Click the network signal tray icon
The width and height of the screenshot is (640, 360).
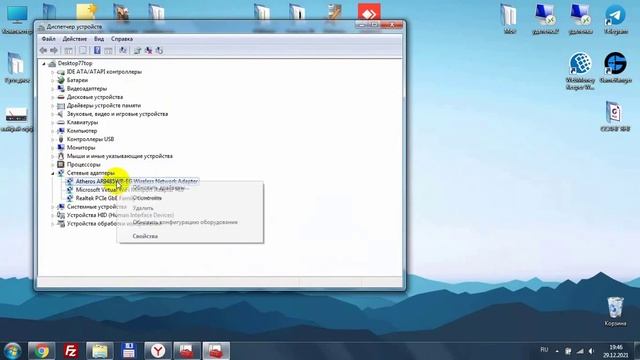(x=580, y=351)
